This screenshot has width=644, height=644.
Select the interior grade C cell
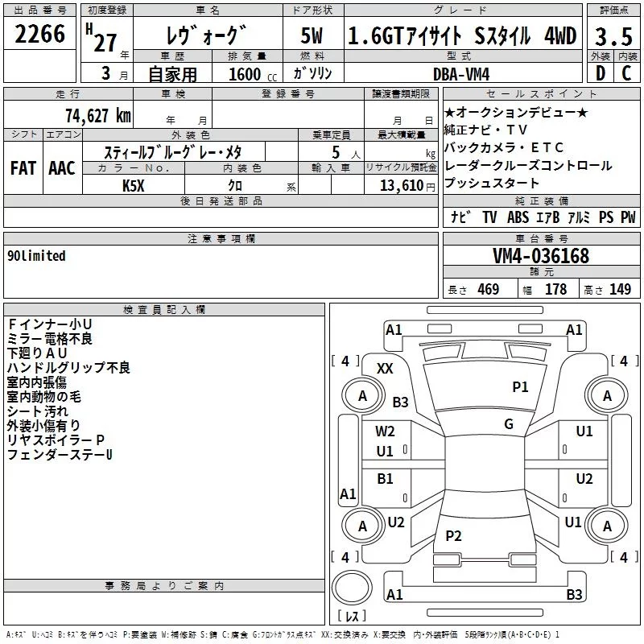pos(626,72)
